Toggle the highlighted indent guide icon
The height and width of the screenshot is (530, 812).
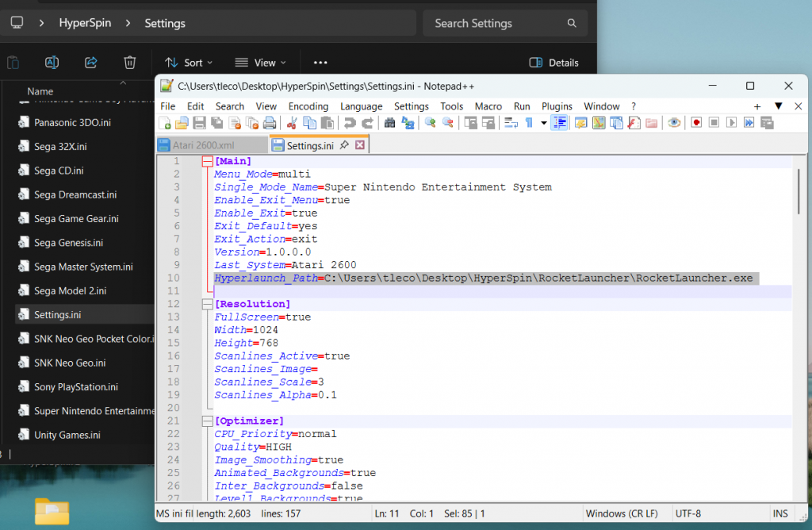click(x=559, y=123)
